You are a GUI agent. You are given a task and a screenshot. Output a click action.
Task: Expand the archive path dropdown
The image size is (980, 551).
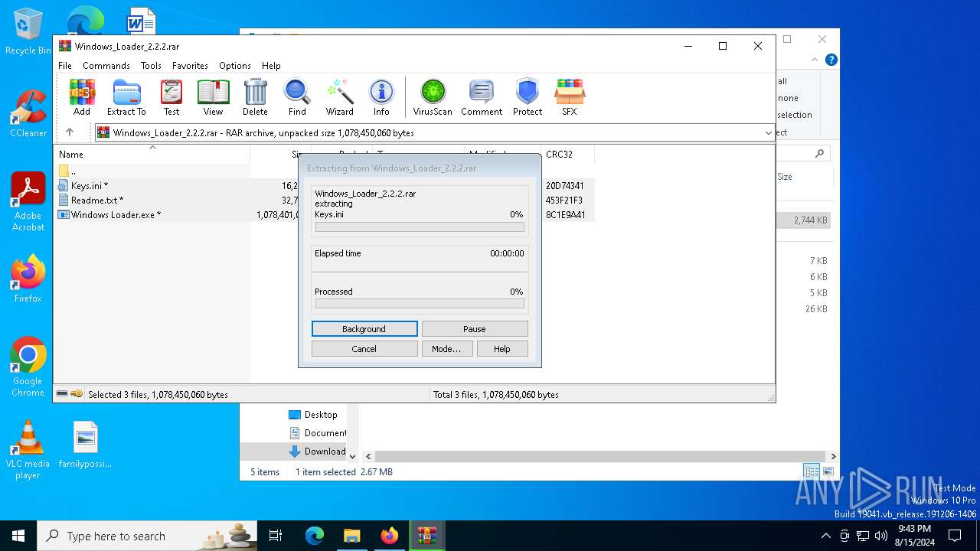768,133
